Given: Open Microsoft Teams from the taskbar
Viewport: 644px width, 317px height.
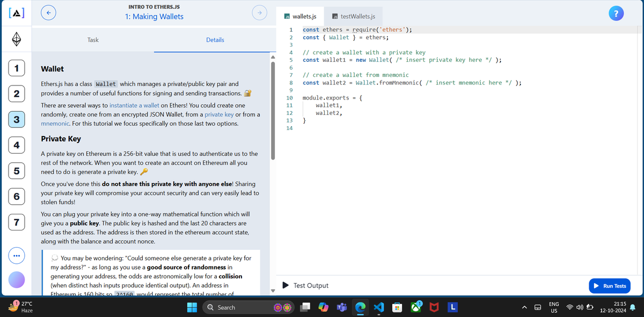Looking at the screenshot, I should pyautogui.click(x=342, y=307).
